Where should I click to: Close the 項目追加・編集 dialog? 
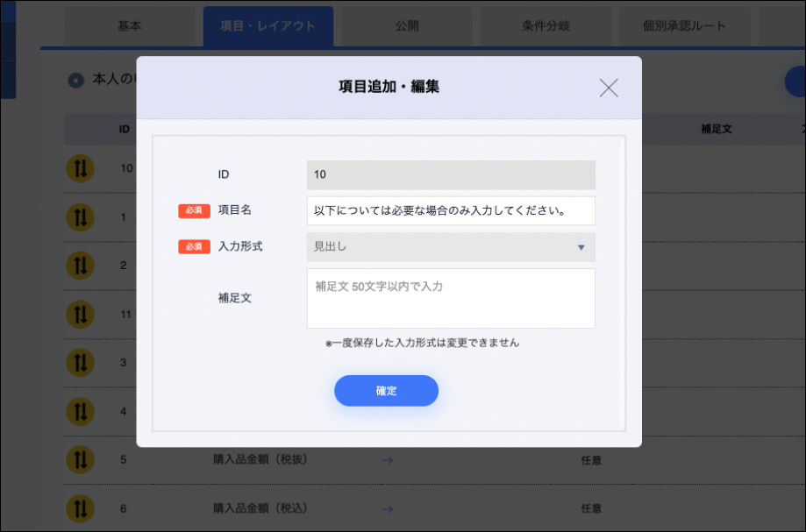coord(609,87)
